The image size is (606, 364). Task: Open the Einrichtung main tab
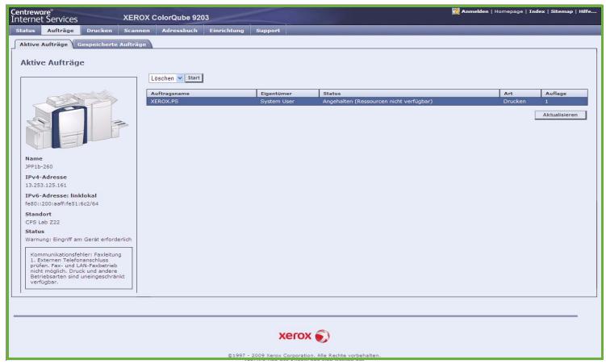(227, 31)
